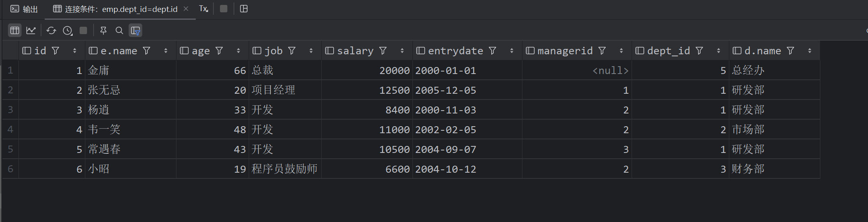Sort by the id column arrows

75,51
